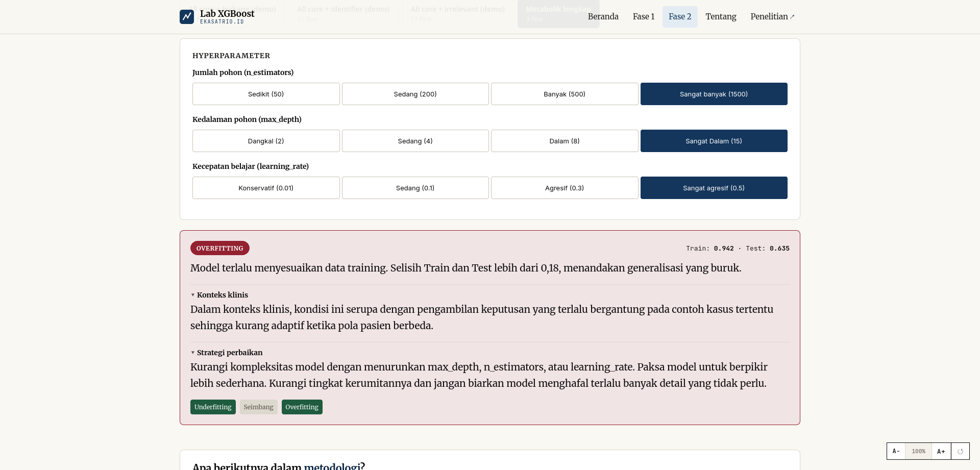Set learning rate to Sedang (0.1)
This screenshot has height=470, width=980.
coord(415,188)
